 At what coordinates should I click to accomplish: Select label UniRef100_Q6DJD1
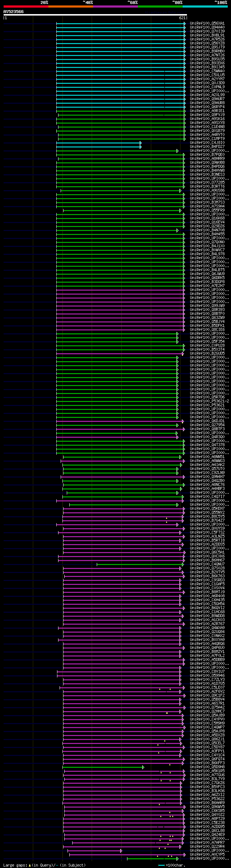(x=207, y=421)
